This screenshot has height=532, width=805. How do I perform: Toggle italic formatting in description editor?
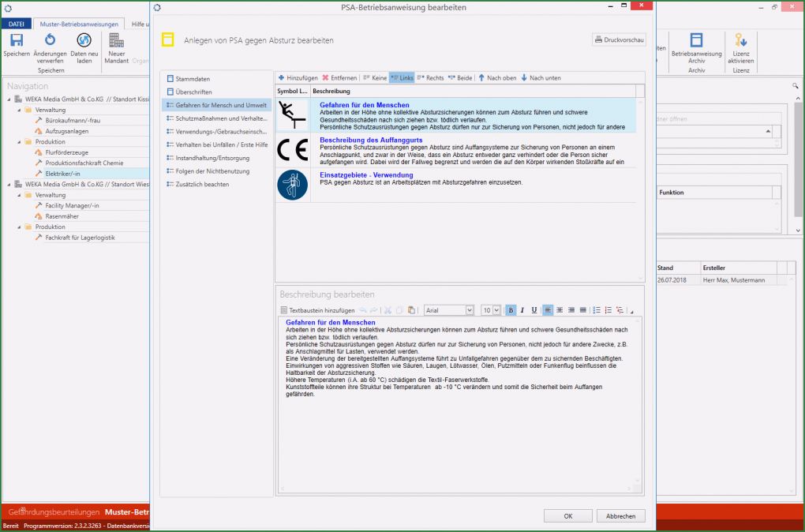click(x=522, y=310)
